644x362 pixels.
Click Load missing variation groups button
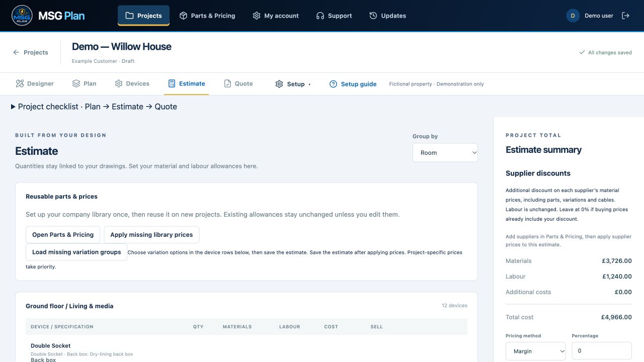click(76, 252)
